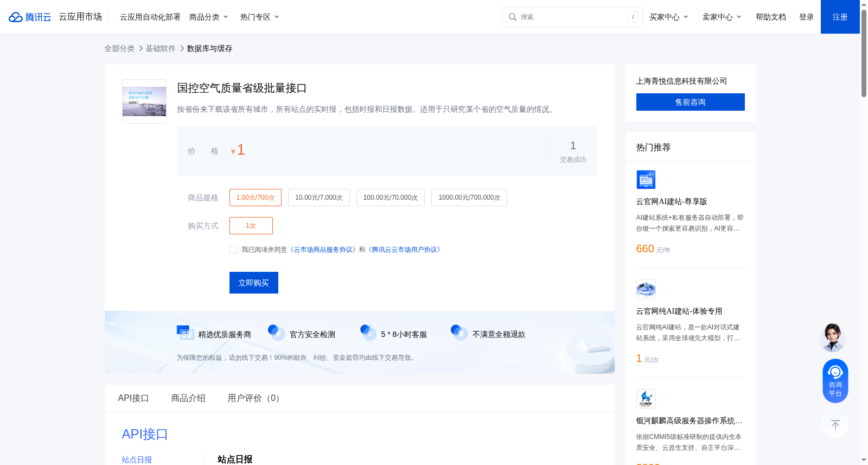Select 站点日报 in the API list
Screen dimensions: 868x465
coord(137,460)
